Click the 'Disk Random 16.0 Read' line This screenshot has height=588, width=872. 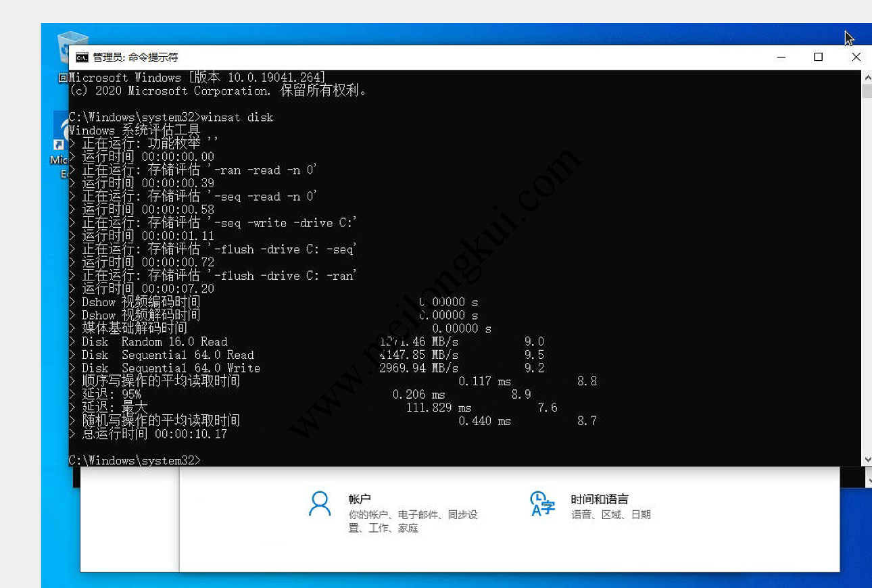coord(306,342)
